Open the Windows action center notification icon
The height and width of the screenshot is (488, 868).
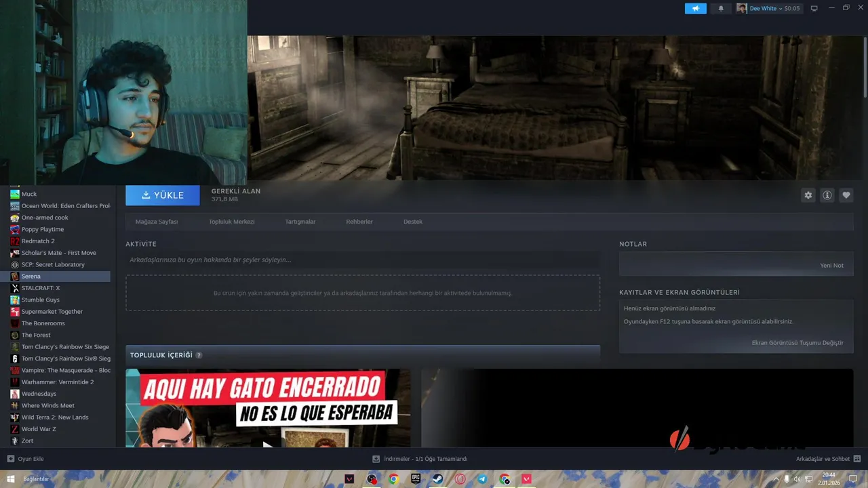pos(853,479)
